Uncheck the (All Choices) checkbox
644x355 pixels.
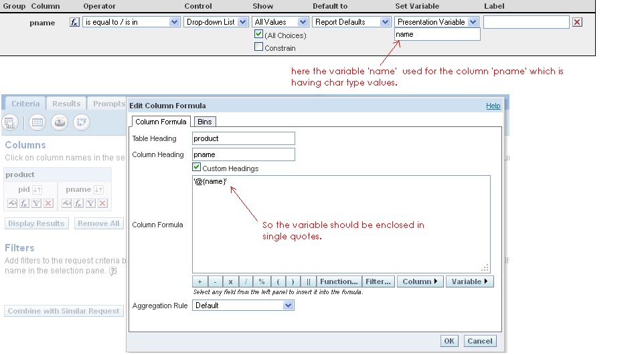(259, 35)
